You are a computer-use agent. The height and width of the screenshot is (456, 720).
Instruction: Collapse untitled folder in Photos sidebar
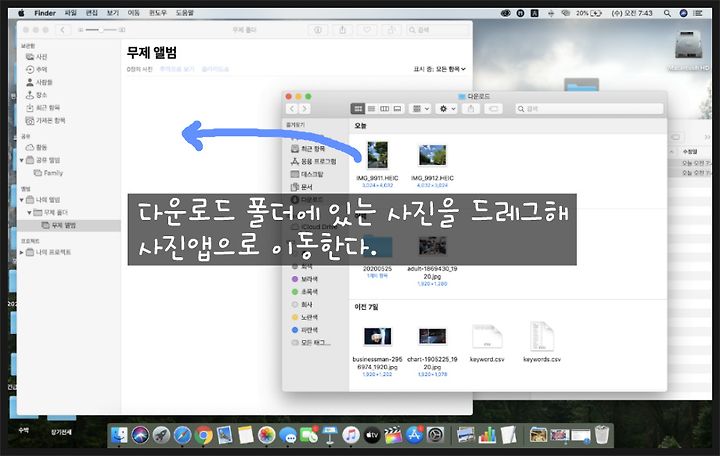click(29, 213)
